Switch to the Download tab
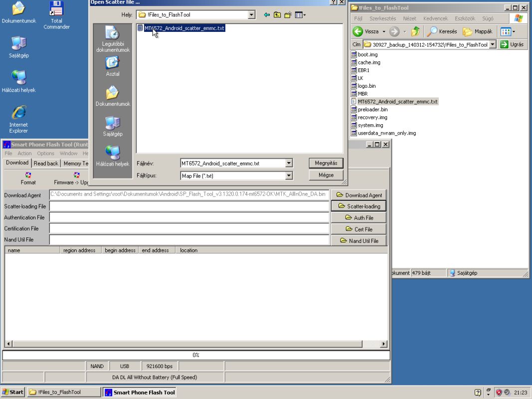 [17, 163]
